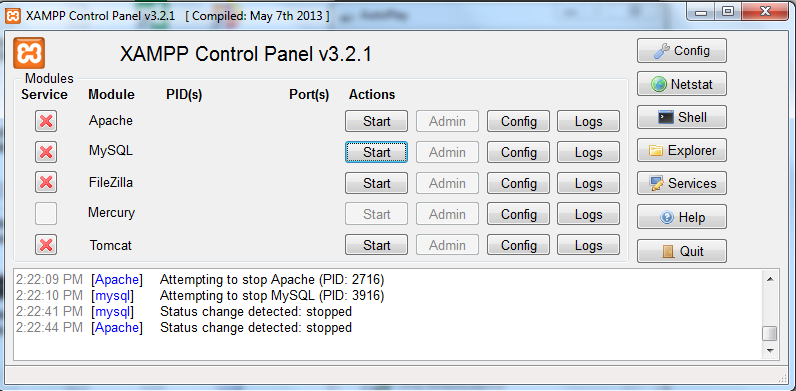The height and width of the screenshot is (391, 796).
Task: Open Services icon button
Action: coord(682,183)
